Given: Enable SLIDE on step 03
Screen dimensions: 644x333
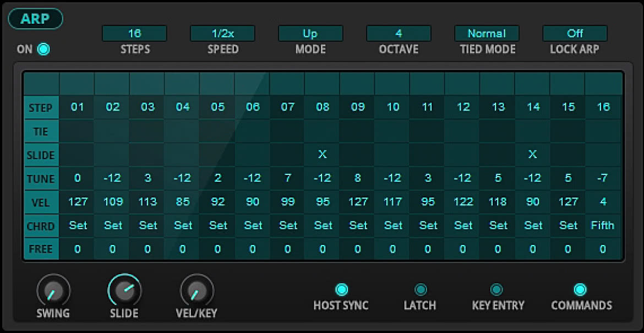Looking at the screenshot, I should [148, 154].
